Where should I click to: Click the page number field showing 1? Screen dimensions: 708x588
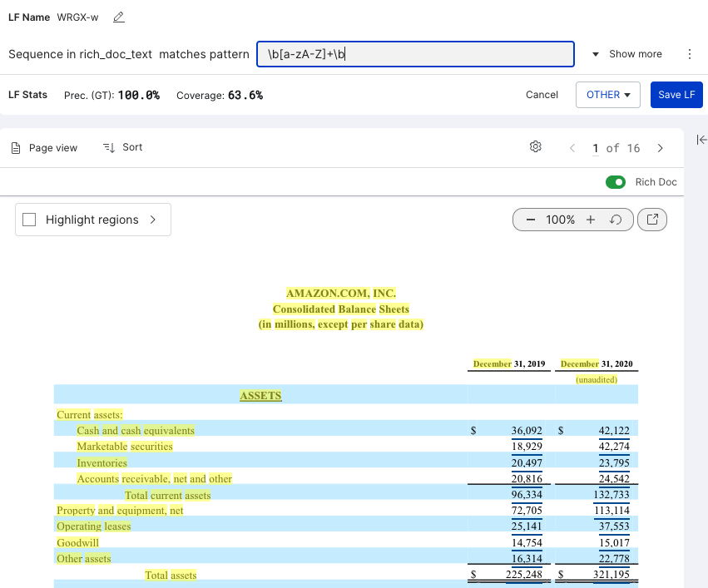[x=596, y=149]
